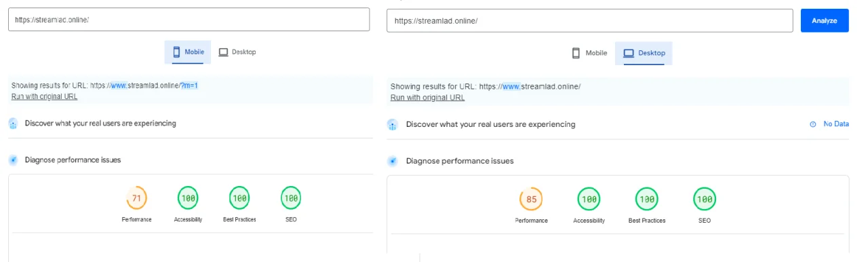Image resolution: width=868 pixels, height=262 pixels.
Task: Click URL input field in left mobile report
Action: (x=189, y=20)
